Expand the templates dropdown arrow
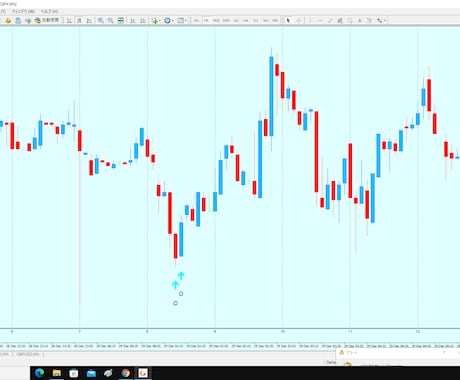 186,21
